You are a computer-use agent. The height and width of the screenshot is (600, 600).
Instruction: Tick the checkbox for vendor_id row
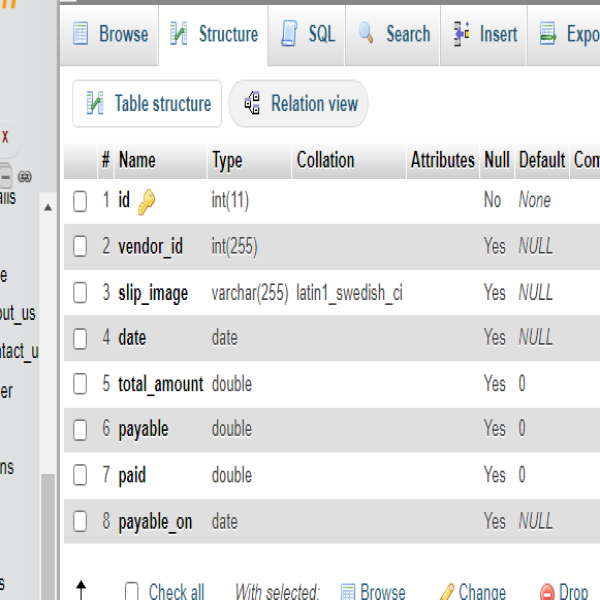pyautogui.click(x=81, y=247)
